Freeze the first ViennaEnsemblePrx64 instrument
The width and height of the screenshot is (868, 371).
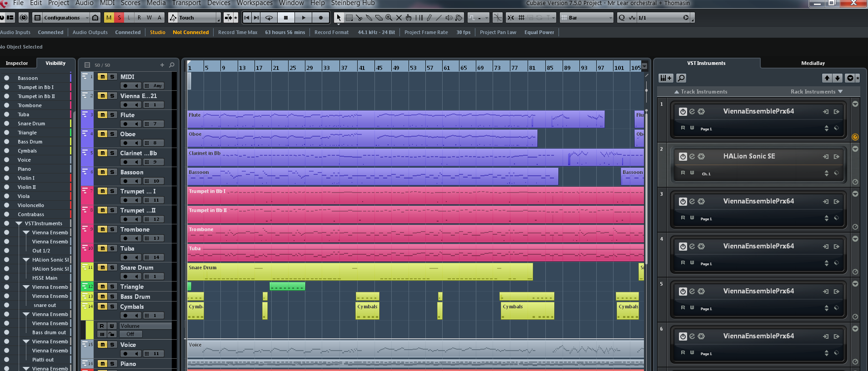701,111
